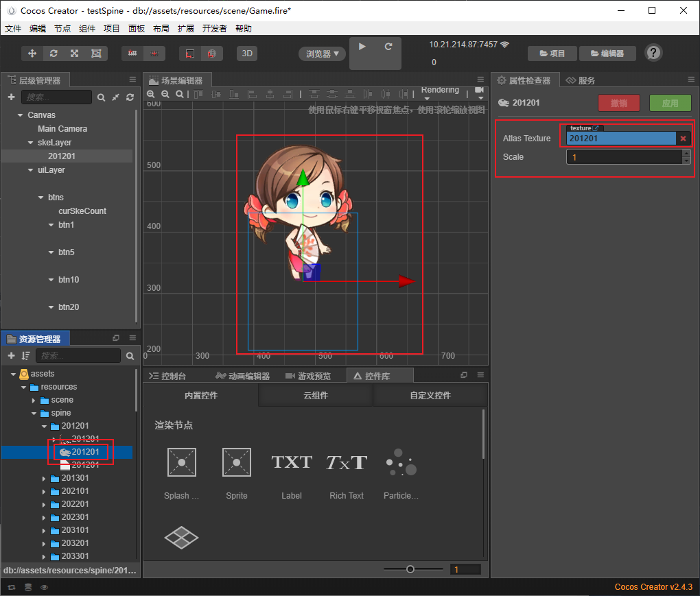Open the 云组件 cloud components tab
The image size is (700, 596).
[316, 395]
